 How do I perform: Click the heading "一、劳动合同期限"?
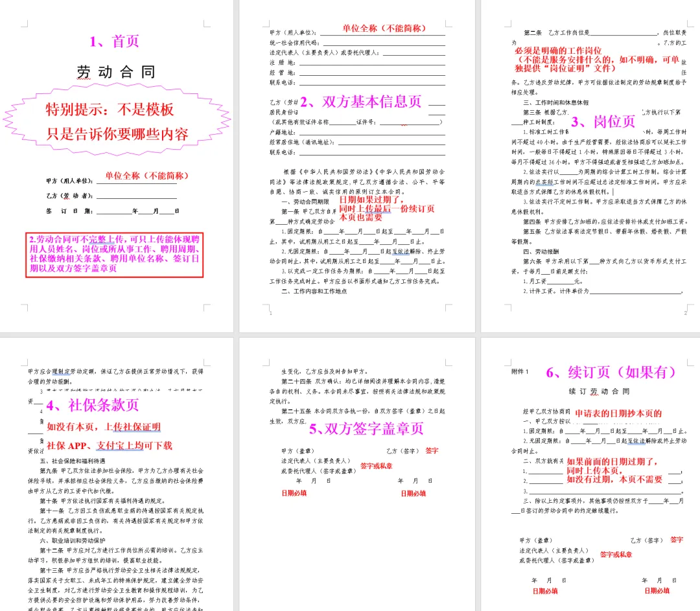click(x=305, y=202)
